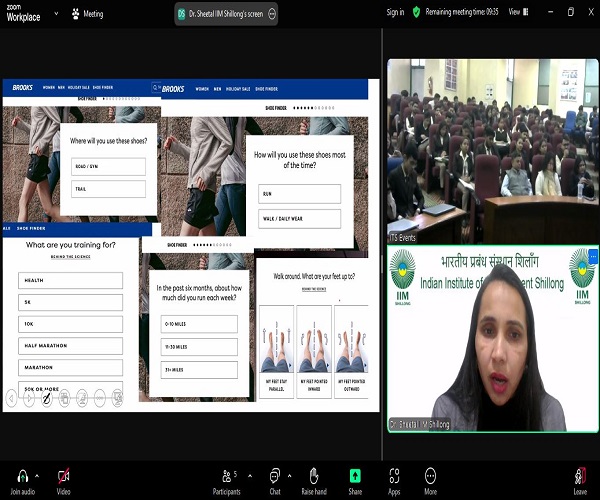Click the slideshow see all slides icon
Viewport: 600px width, 500px height.
(64, 399)
